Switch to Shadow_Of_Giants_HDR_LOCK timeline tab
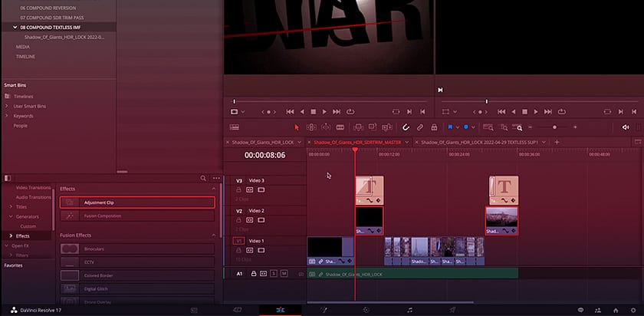 pyautogui.click(x=263, y=142)
